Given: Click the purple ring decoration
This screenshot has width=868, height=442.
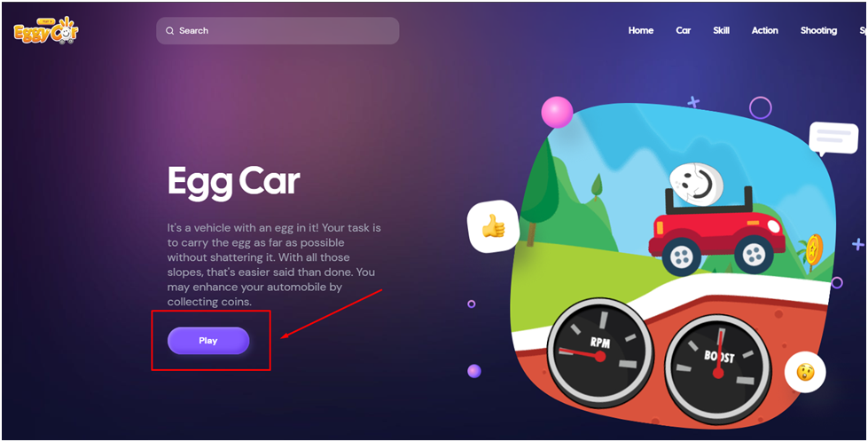Looking at the screenshot, I should tap(760, 108).
